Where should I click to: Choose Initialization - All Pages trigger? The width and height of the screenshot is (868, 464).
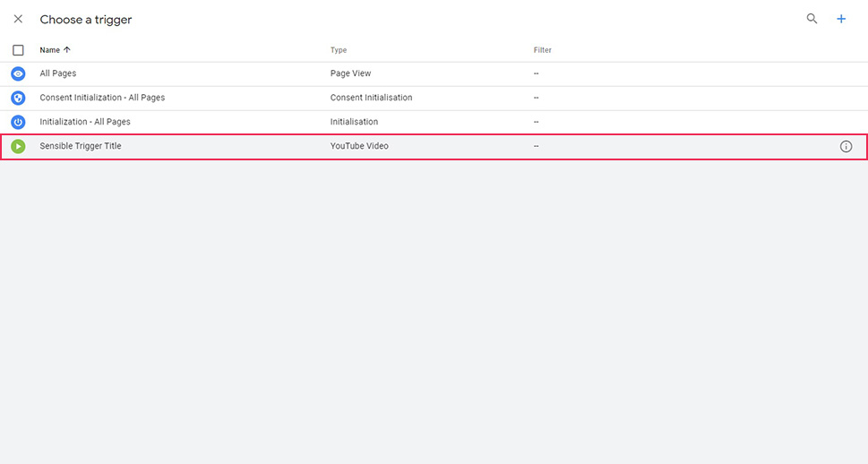[434, 122]
